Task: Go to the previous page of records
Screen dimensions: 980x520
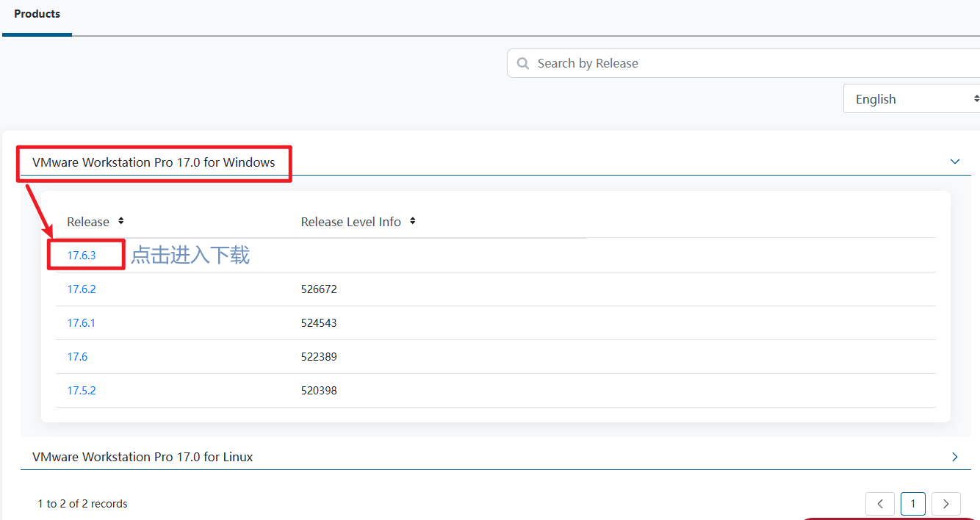Action: (x=880, y=504)
